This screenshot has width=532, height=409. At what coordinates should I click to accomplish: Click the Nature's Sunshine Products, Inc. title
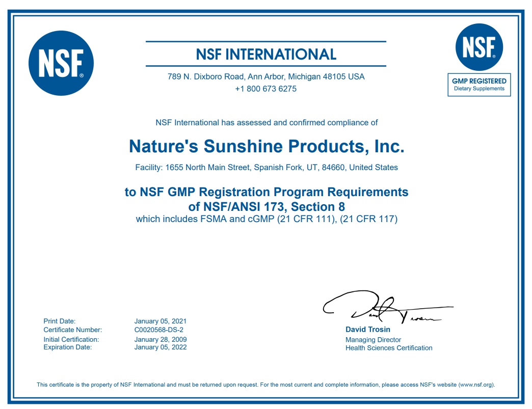click(x=267, y=146)
